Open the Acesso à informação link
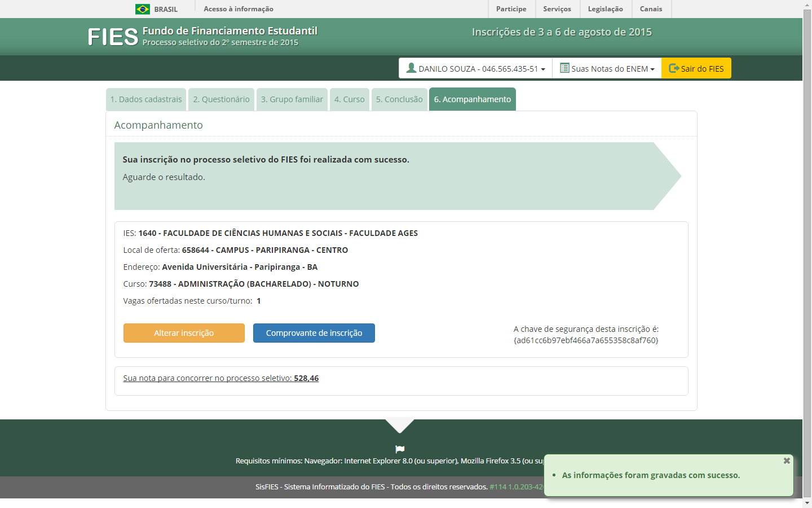This screenshot has width=812, height=508. click(x=239, y=9)
